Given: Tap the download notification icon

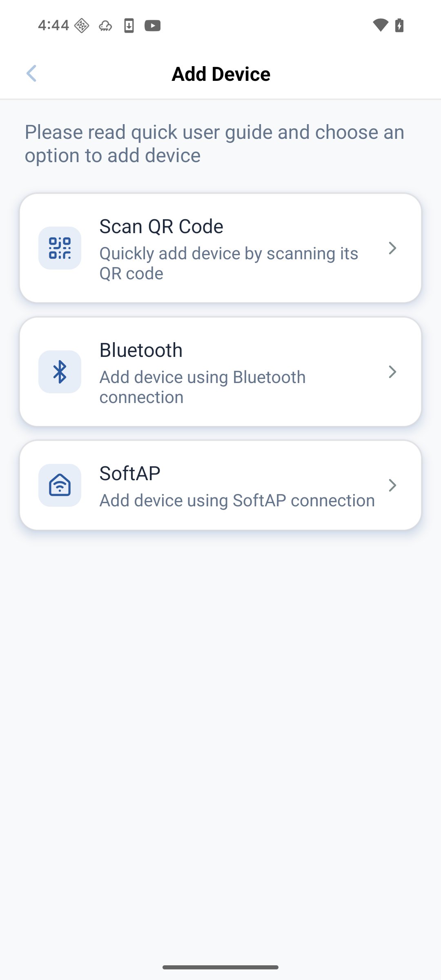Looking at the screenshot, I should [129, 26].
